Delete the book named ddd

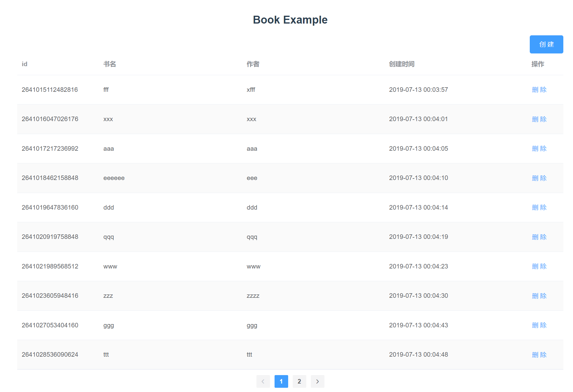[539, 207]
